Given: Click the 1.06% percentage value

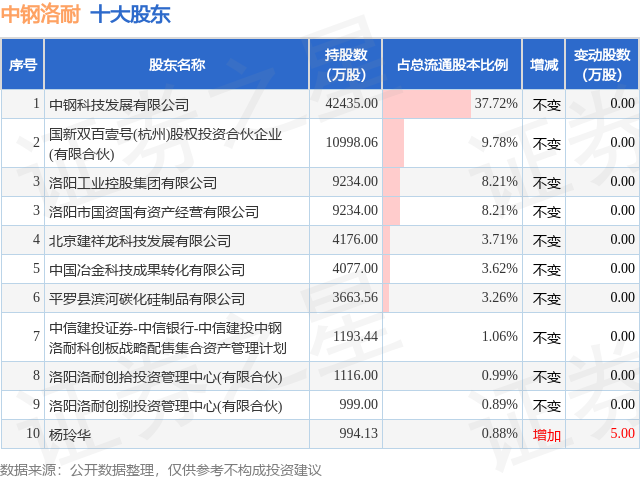Looking at the screenshot, I should (500, 336).
